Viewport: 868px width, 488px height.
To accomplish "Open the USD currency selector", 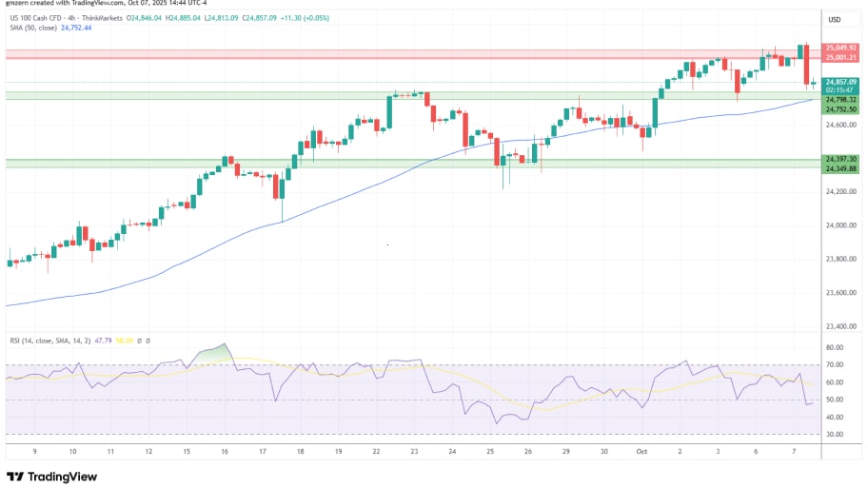I will point(836,20).
